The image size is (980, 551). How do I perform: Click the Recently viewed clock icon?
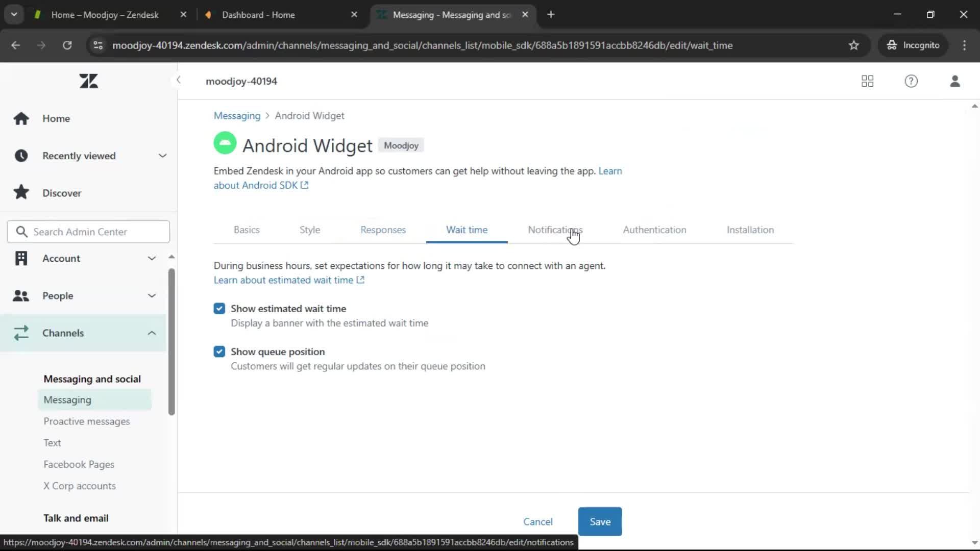coord(21,156)
